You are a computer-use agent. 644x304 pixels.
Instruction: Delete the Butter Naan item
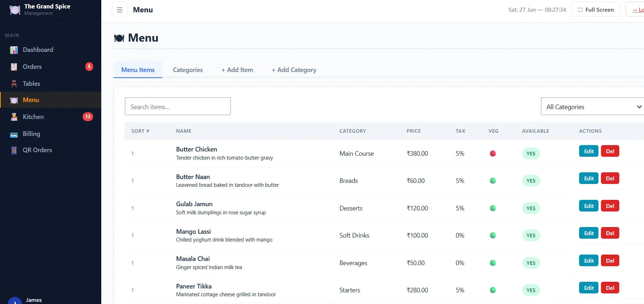[x=610, y=178]
